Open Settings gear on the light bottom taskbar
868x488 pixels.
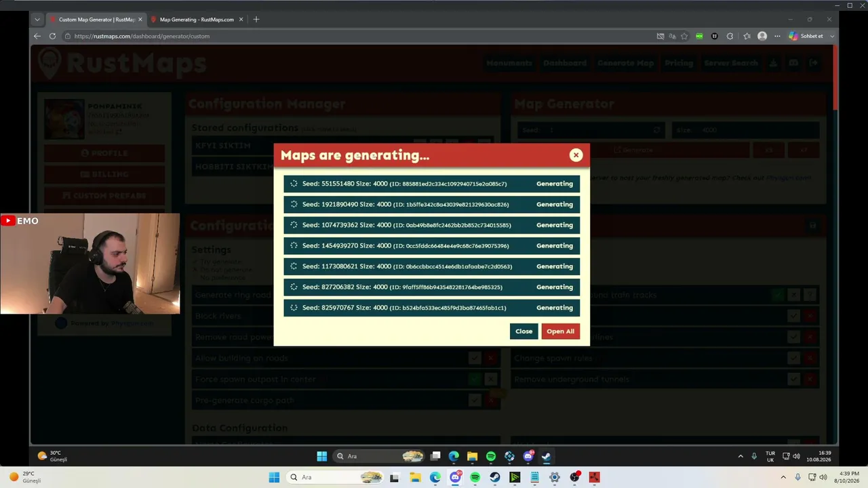click(555, 477)
